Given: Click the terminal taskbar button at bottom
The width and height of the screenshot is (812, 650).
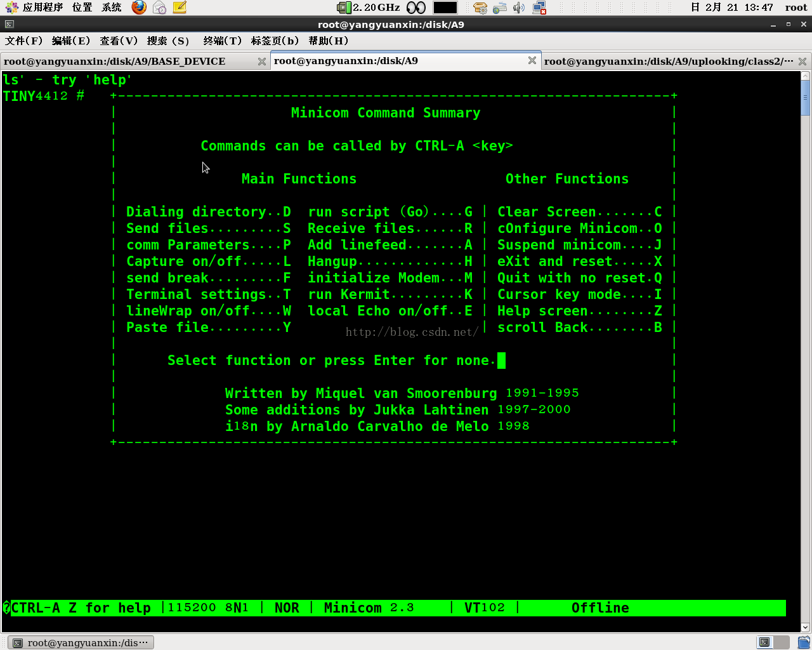Looking at the screenshot, I should pos(81,642).
